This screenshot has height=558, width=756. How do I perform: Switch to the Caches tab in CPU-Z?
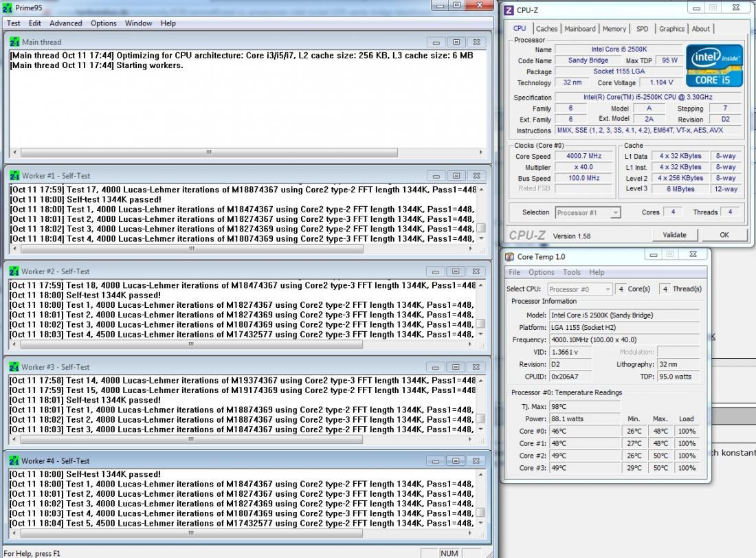[x=546, y=29]
